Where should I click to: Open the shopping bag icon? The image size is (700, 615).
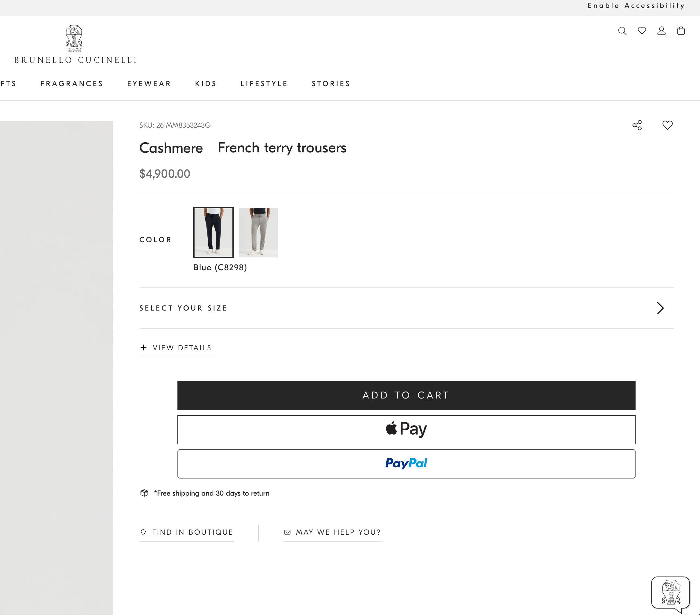[x=681, y=31]
